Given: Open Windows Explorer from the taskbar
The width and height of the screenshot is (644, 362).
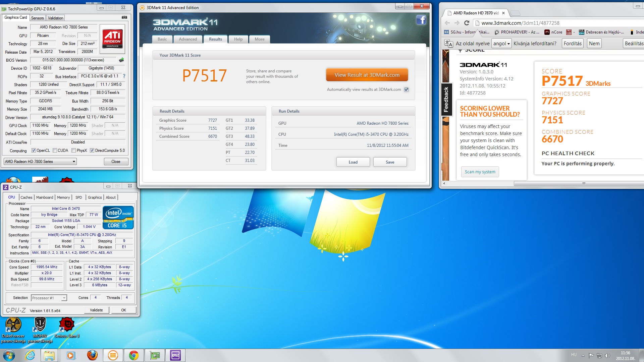Looking at the screenshot, I should click(x=49, y=355).
